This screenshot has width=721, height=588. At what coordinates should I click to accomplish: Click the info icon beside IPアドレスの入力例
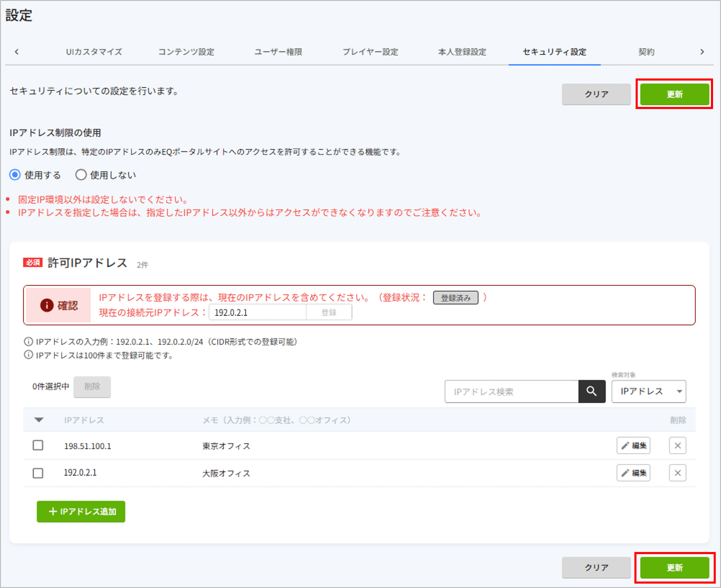coord(28,342)
